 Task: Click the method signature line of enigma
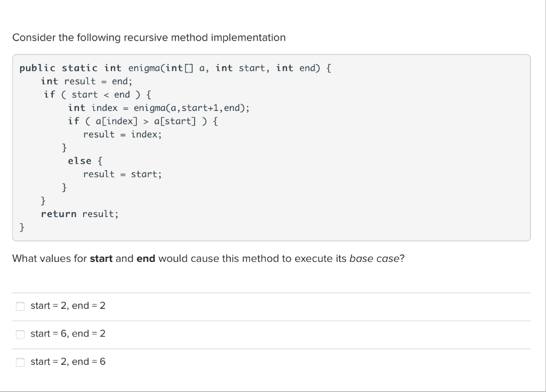[x=174, y=68]
